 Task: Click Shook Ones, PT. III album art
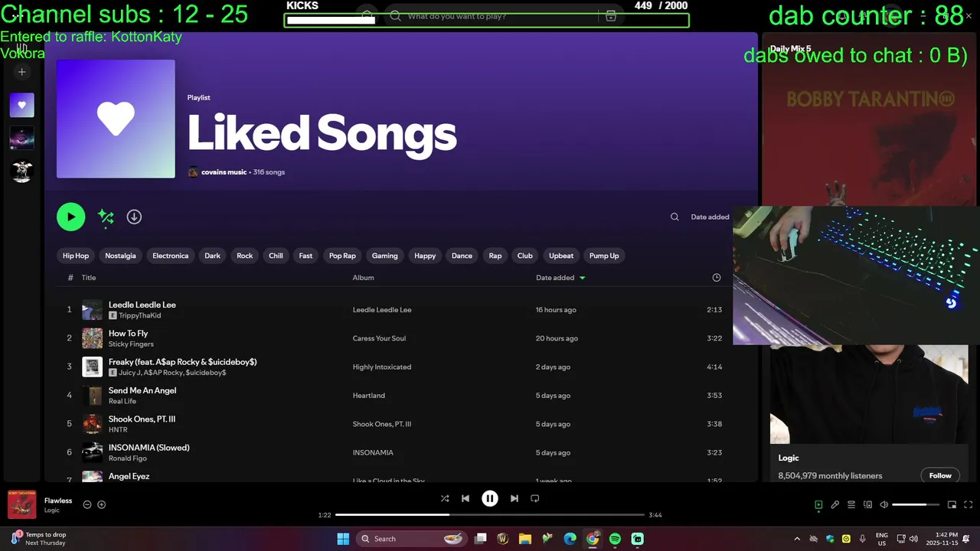pyautogui.click(x=92, y=424)
